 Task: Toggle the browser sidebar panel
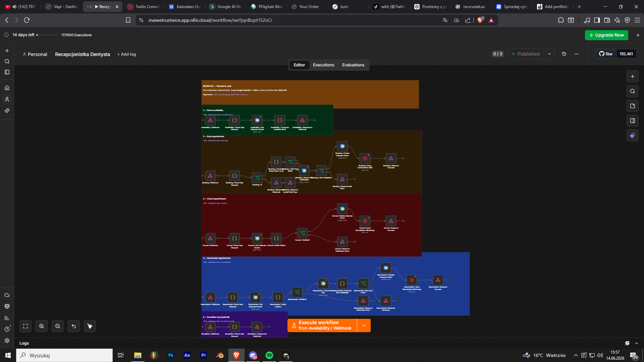pyautogui.click(x=597, y=20)
